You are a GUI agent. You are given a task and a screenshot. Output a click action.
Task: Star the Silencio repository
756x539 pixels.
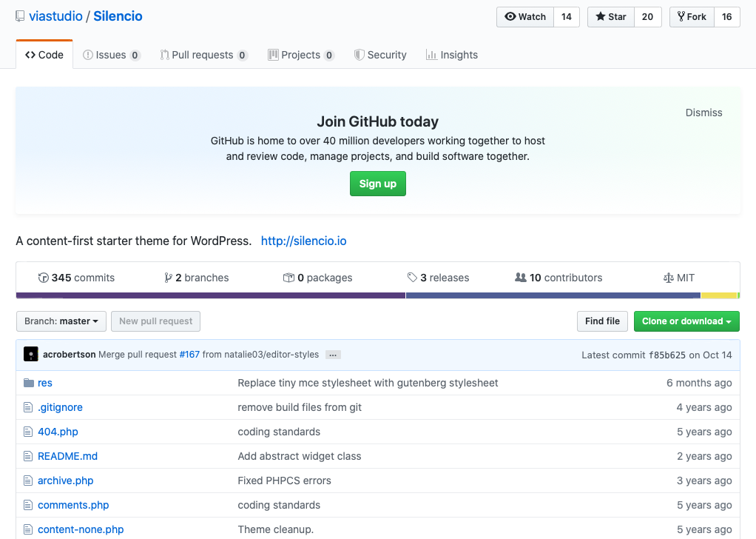611,17
